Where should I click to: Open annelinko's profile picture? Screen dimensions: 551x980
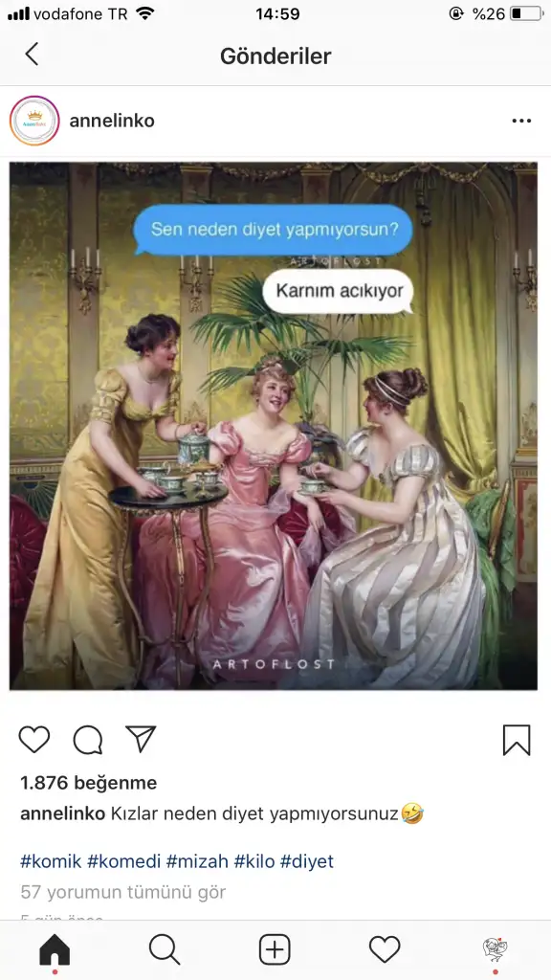34,121
